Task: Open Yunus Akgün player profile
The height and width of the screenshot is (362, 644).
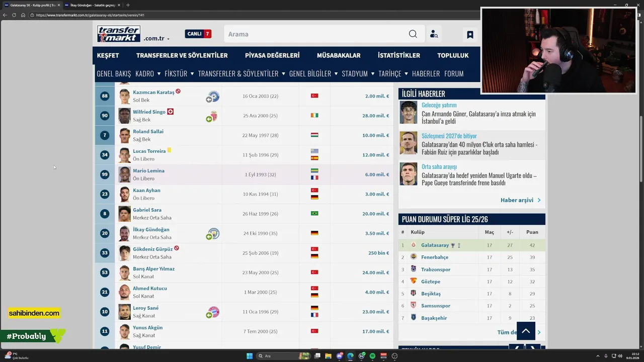Action: (x=147, y=328)
